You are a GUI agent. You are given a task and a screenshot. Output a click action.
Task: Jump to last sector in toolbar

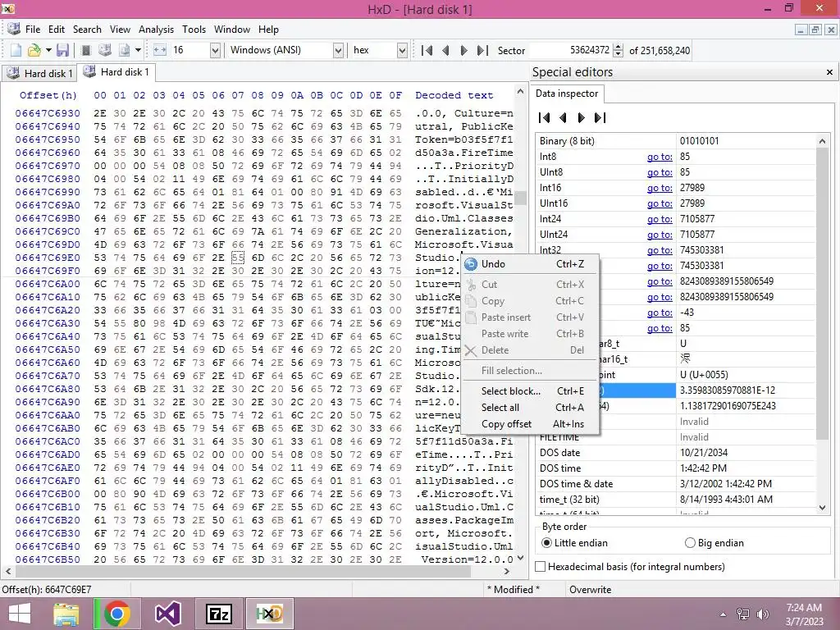click(x=482, y=50)
